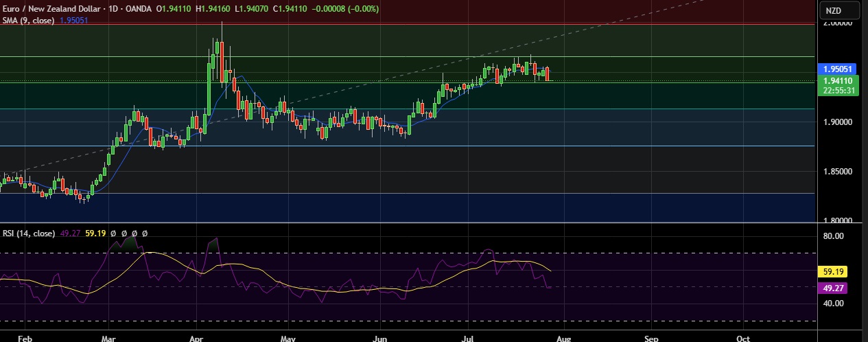Click the Sep label on time axis
The height and width of the screenshot is (342, 868).
(x=651, y=339)
